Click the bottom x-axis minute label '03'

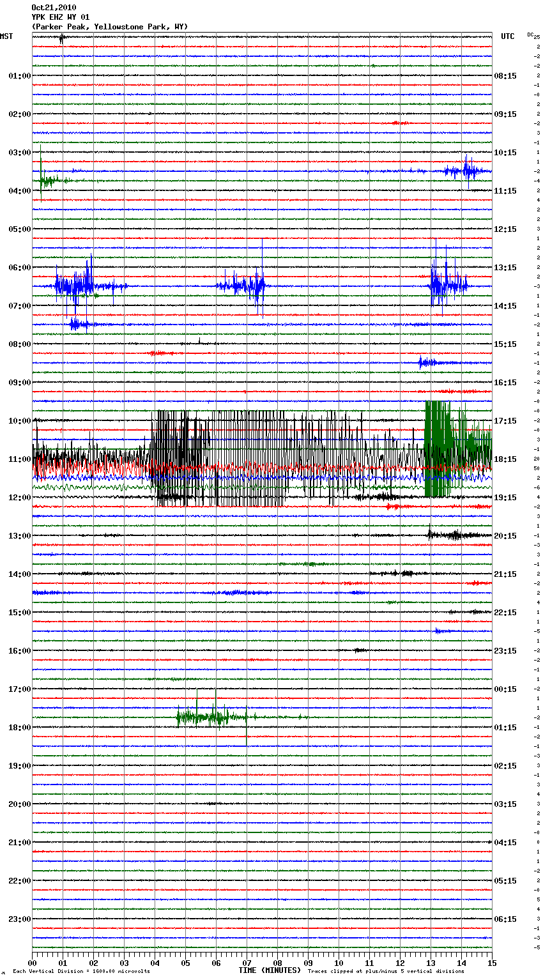click(x=124, y=963)
